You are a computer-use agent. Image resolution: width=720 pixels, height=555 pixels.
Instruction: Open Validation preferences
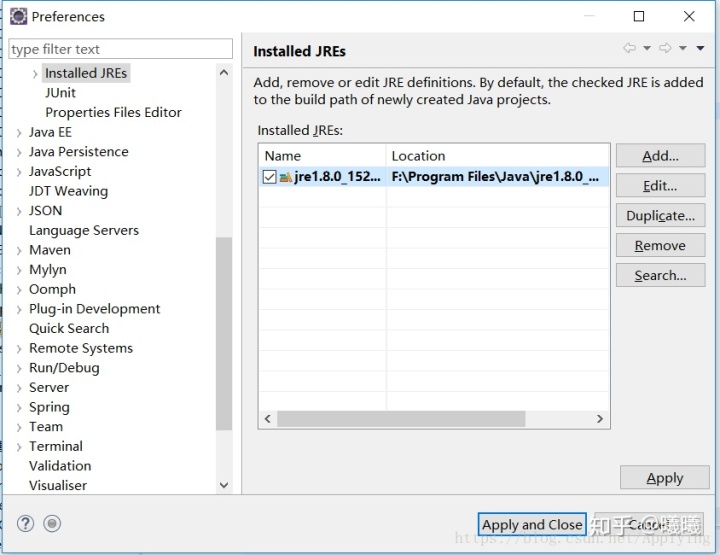tap(60, 466)
